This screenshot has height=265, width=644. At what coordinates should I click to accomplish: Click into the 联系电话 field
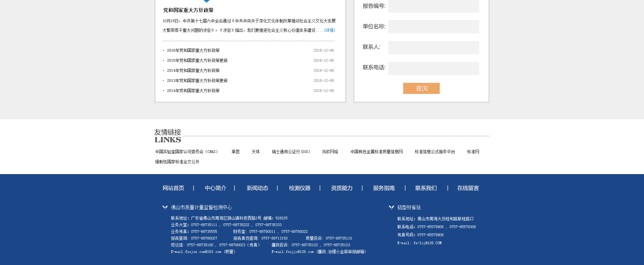434,68
